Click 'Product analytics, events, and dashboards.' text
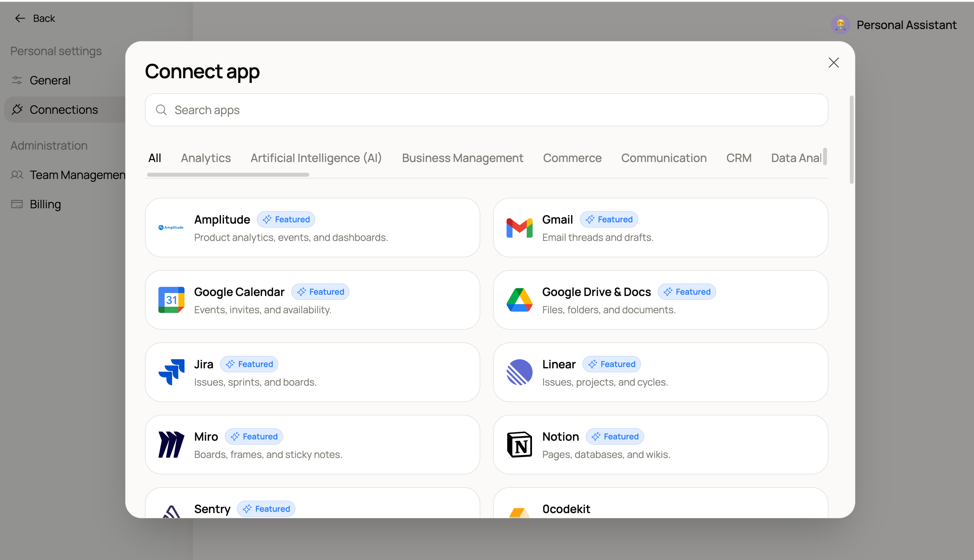The image size is (974, 560). [291, 237]
